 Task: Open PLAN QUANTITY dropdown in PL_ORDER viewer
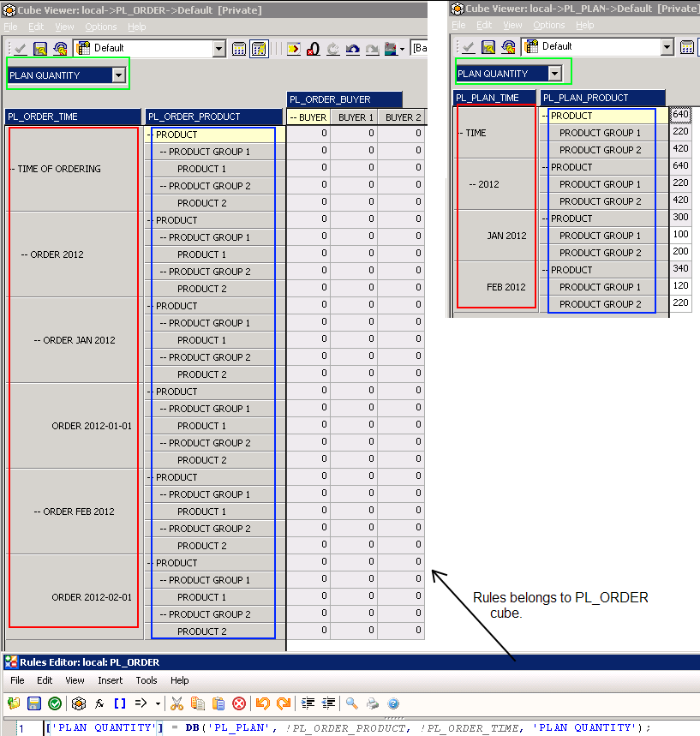click(119, 75)
